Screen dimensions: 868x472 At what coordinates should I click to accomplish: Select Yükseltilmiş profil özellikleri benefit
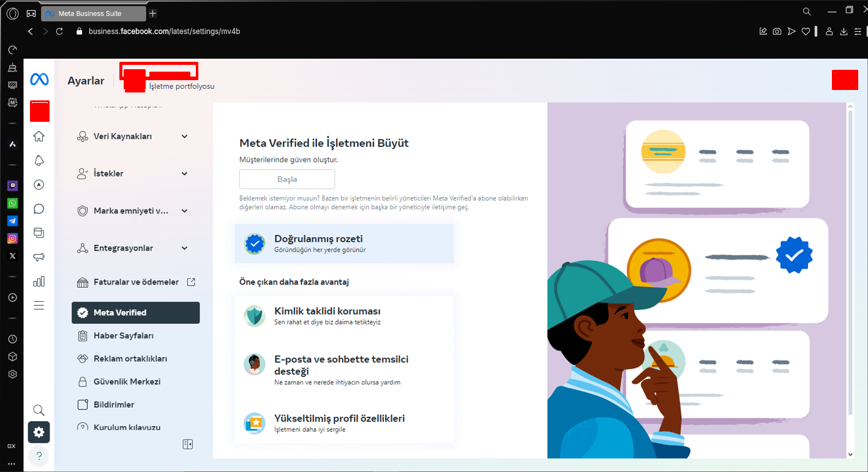pos(344,424)
